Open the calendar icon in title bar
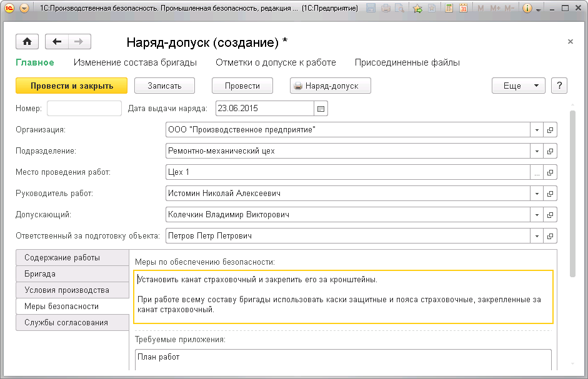 tap(463, 9)
